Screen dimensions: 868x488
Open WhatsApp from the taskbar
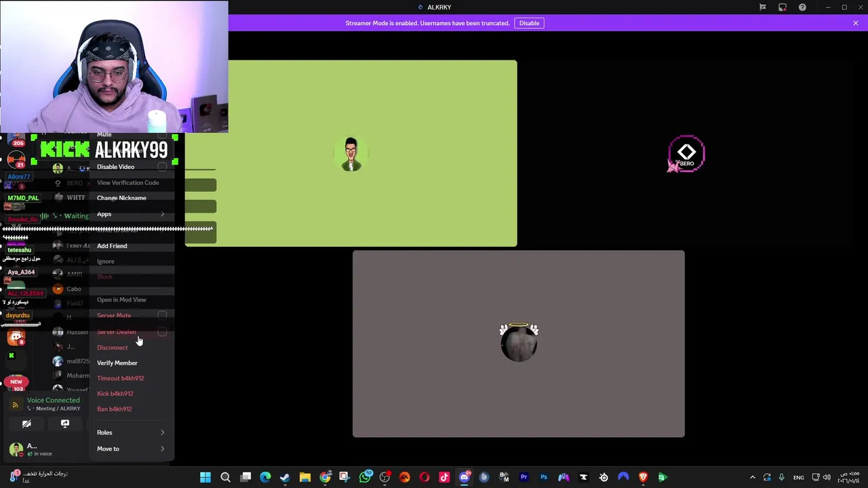[x=365, y=477]
